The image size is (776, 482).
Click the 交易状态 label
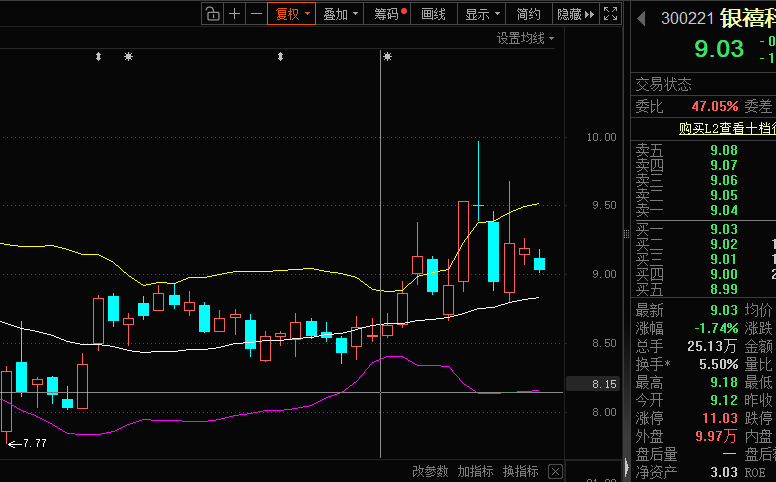tap(663, 85)
